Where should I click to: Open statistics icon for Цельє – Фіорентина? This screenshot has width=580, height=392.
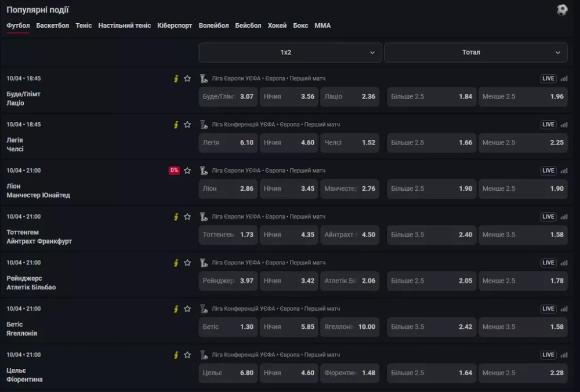pyautogui.click(x=564, y=355)
